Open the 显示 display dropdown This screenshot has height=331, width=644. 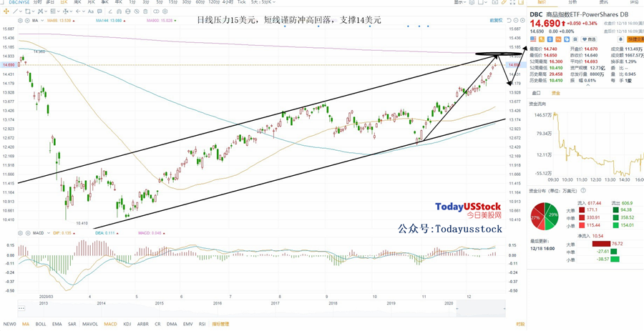tap(460, 2)
